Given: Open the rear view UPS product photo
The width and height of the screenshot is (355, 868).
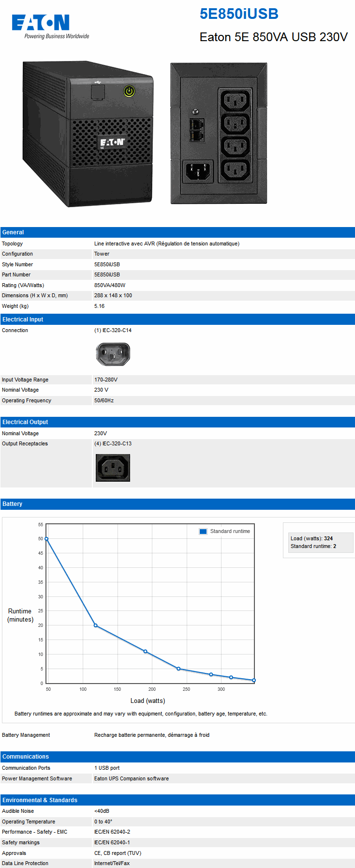Looking at the screenshot, I should click(219, 133).
